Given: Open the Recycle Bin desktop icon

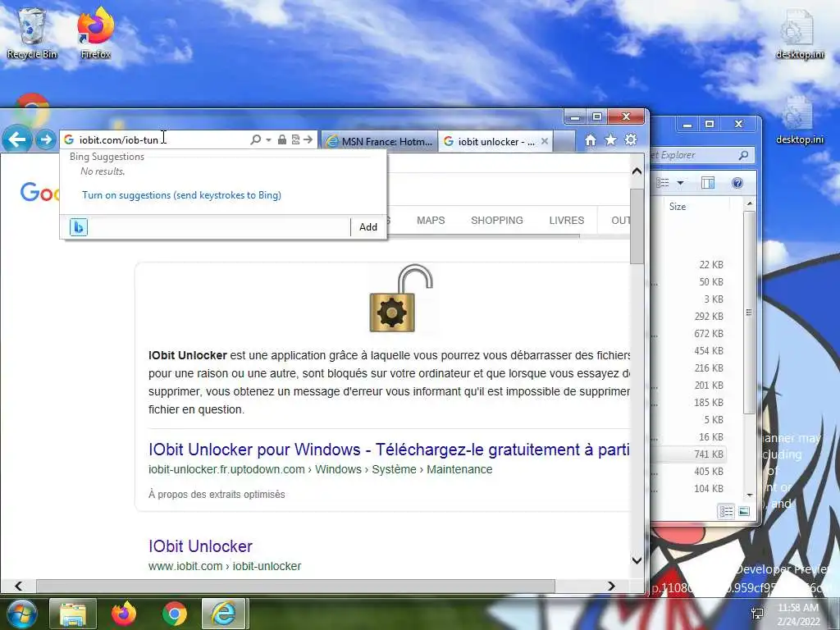Looking at the screenshot, I should 32,33.
